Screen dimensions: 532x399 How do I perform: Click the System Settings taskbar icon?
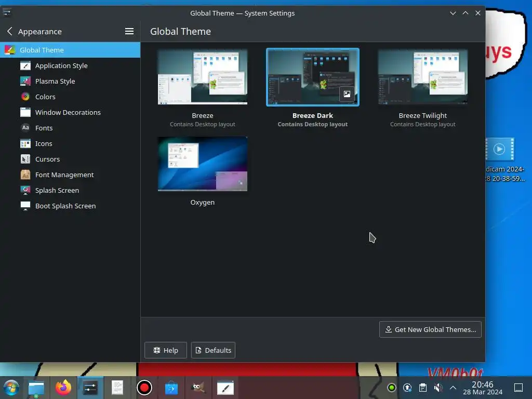pyautogui.click(x=90, y=388)
